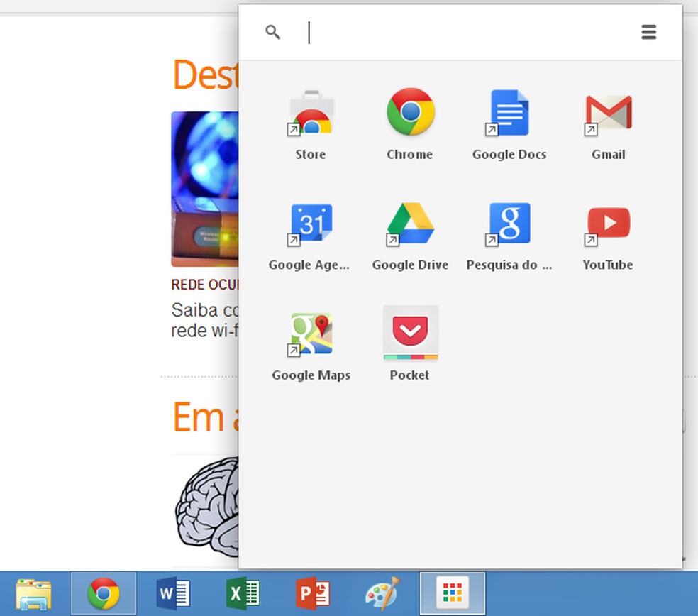Click the Saiba como article description
The height and width of the screenshot is (616, 698).
(201, 319)
